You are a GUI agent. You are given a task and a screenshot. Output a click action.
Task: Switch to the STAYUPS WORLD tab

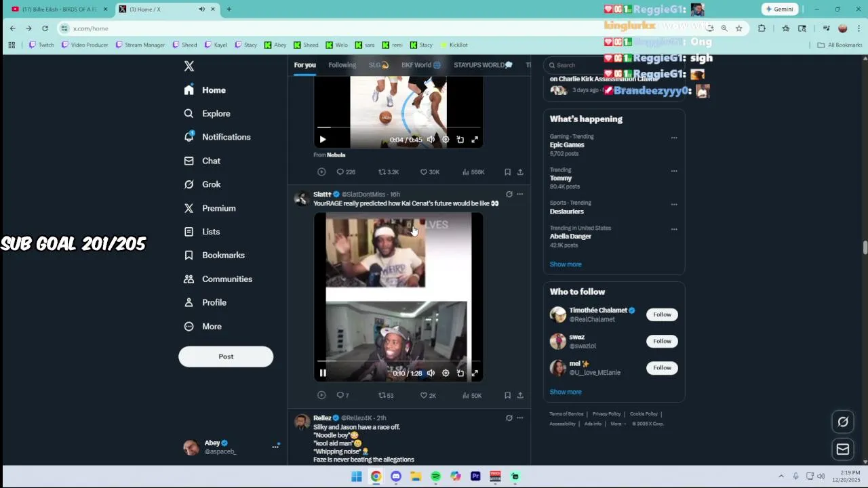(x=483, y=65)
